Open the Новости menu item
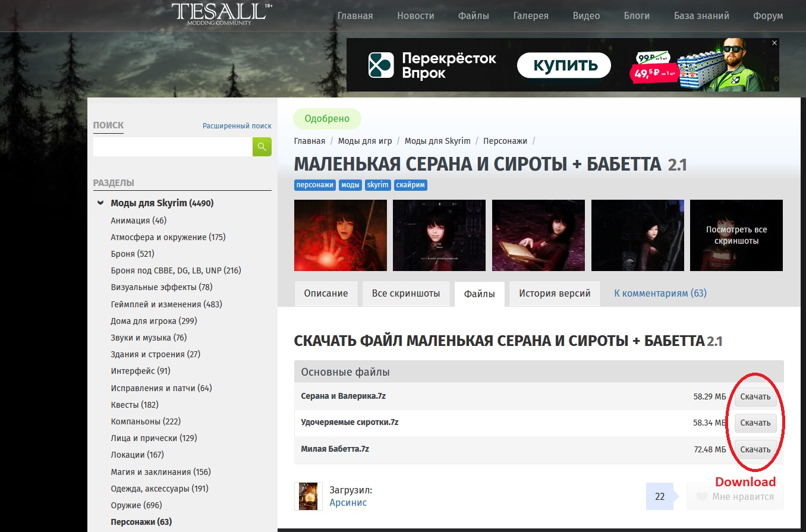Viewport: 806px width, 532px height. (x=415, y=16)
